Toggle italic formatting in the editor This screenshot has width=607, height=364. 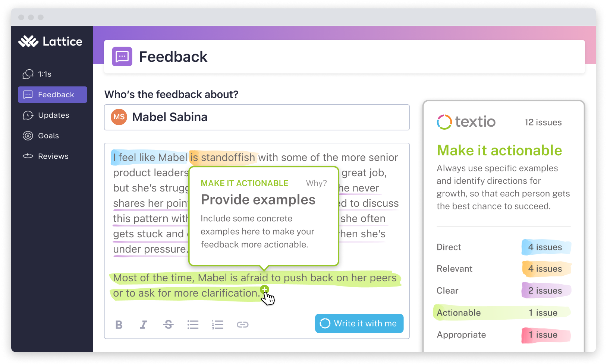(143, 325)
